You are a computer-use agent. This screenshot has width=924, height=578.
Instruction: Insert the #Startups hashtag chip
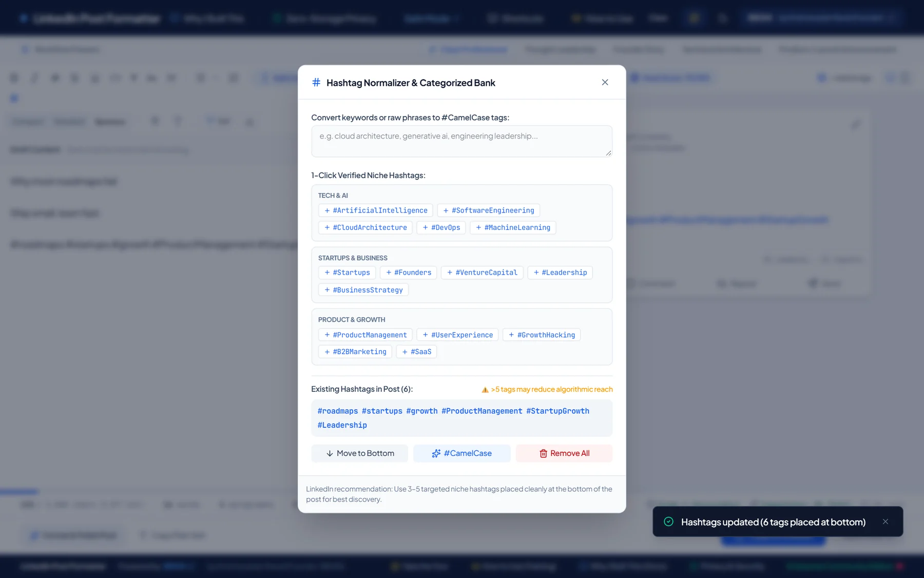tap(347, 273)
